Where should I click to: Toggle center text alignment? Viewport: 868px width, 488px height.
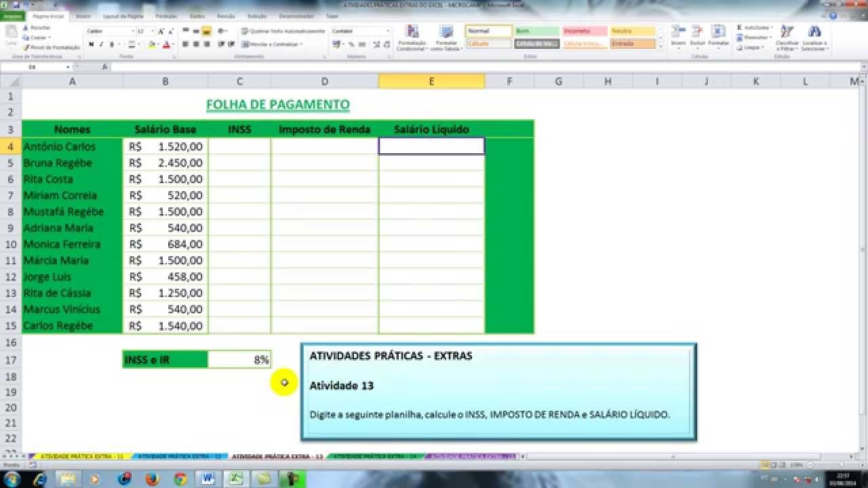tap(196, 44)
